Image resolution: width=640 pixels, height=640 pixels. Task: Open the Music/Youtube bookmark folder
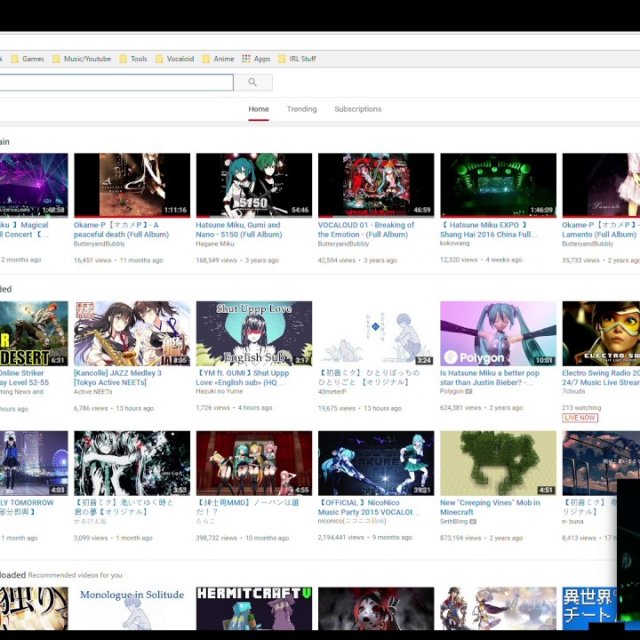[82, 59]
